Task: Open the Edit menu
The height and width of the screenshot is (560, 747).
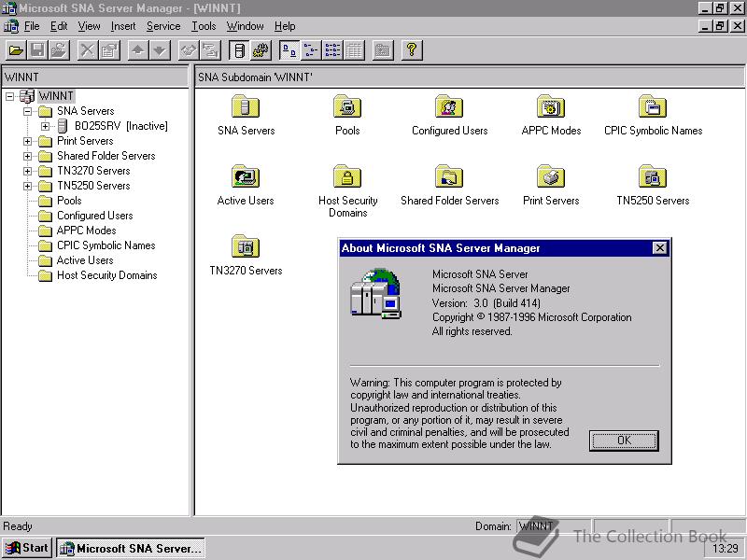Action: (x=59, y=26)
